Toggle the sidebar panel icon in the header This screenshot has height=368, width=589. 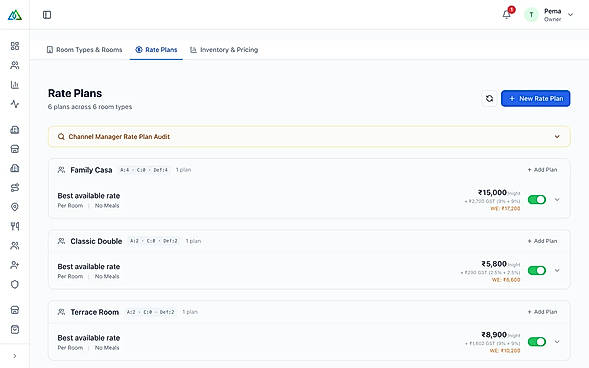tap(47, 15)
